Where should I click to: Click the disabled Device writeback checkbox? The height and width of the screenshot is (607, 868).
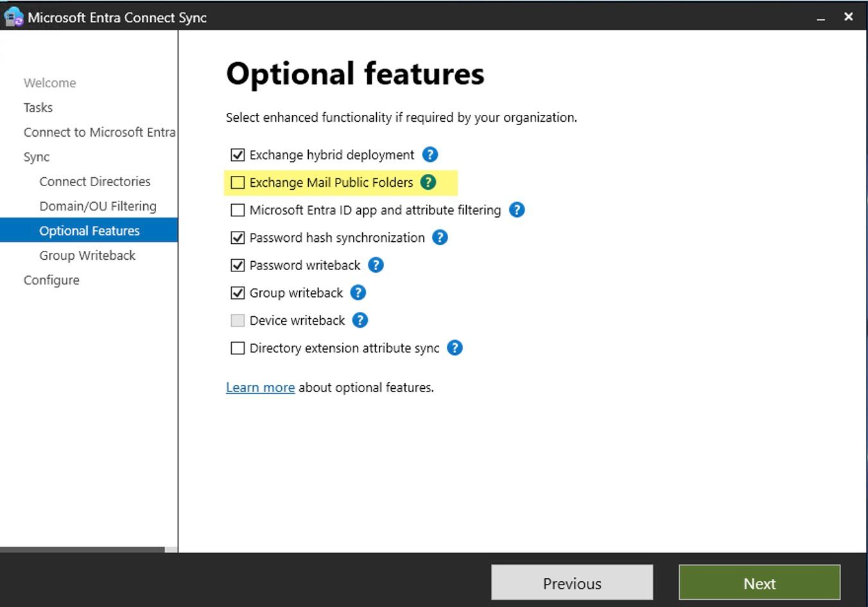238,320
